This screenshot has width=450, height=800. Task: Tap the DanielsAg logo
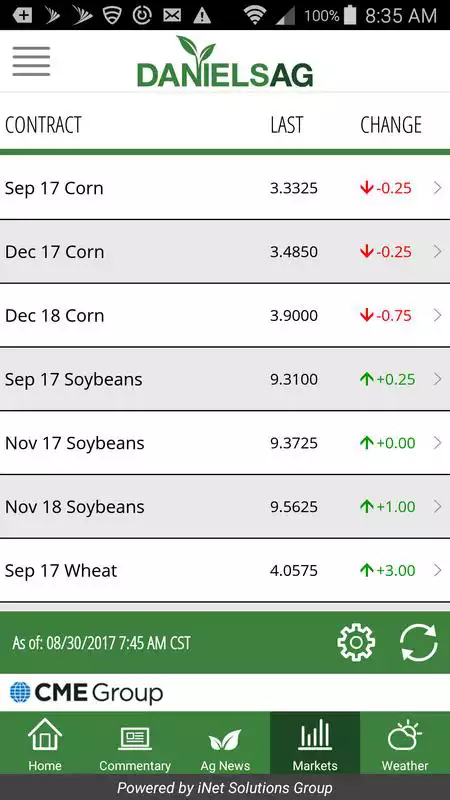[225, 62]
